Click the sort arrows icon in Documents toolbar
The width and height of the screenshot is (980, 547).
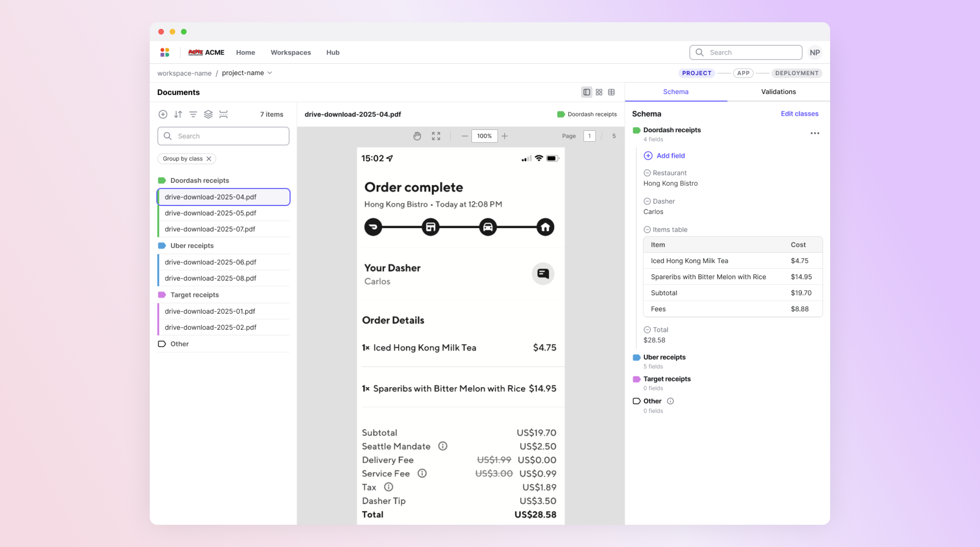tap(178, 114)
